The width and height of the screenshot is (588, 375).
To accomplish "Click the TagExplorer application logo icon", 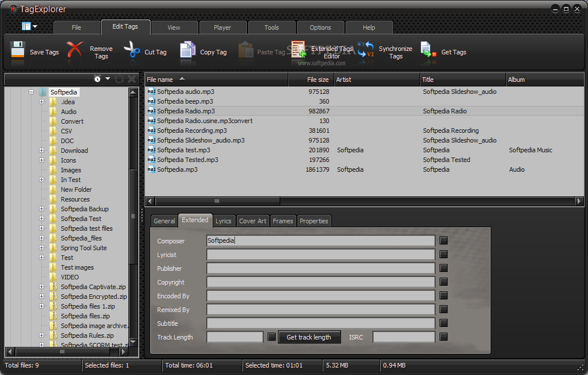I will (x=13, y=9).
